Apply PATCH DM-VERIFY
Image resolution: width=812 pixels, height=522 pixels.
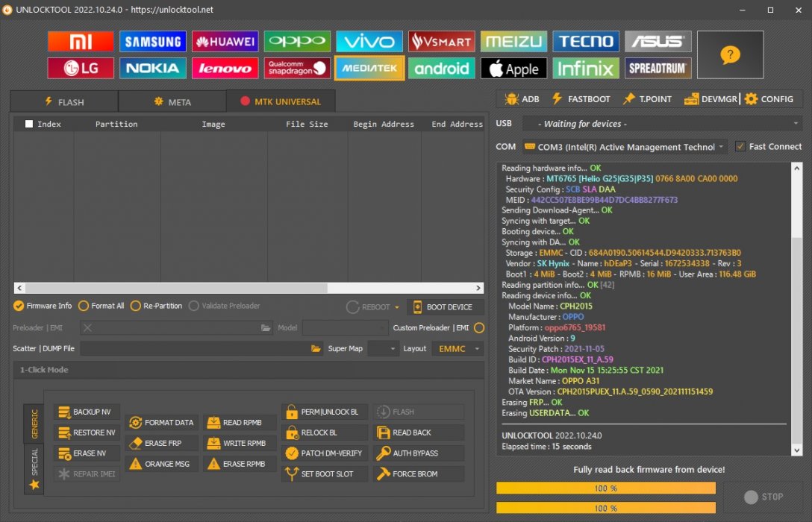(325, 453)
